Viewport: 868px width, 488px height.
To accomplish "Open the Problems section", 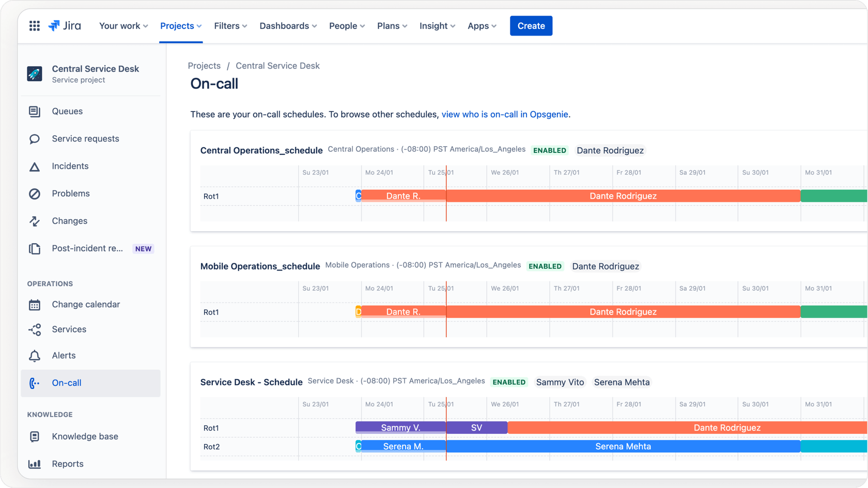I will 70,193.
